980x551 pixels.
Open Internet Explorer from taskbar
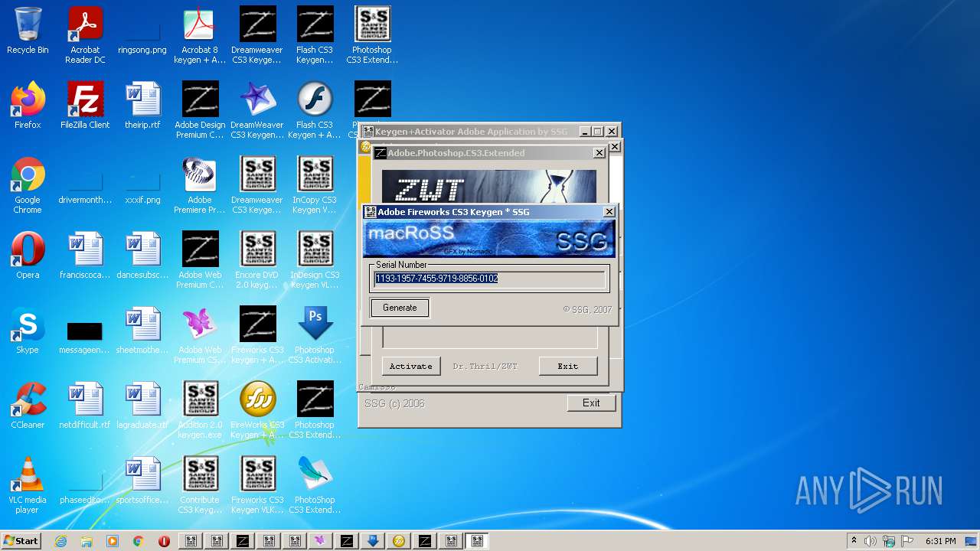[60, 541]
